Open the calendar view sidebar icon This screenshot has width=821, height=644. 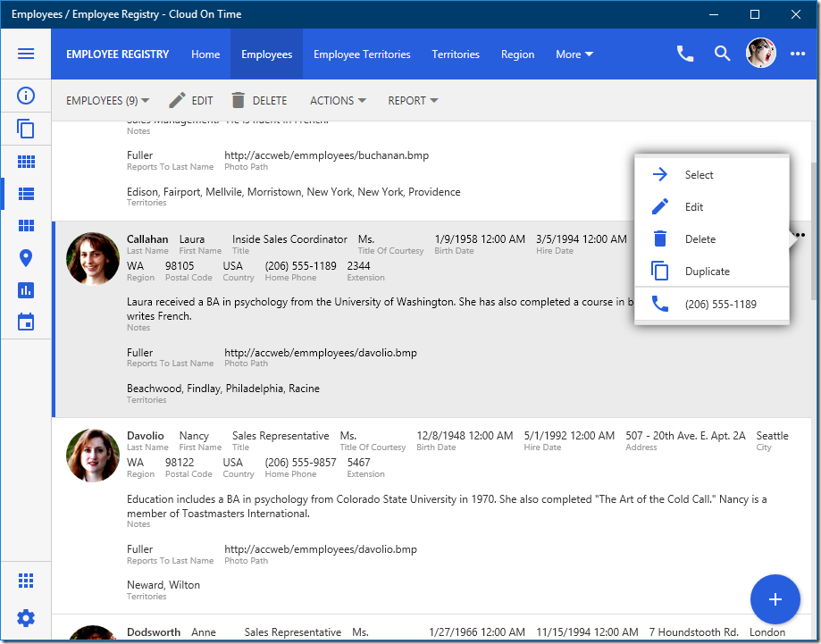click(x=26, y=322)
